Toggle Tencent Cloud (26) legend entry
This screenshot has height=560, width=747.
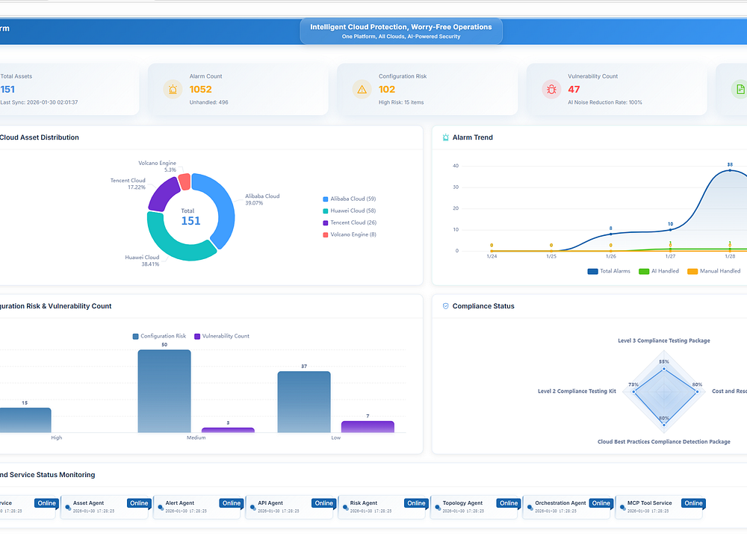coord(349,223)
